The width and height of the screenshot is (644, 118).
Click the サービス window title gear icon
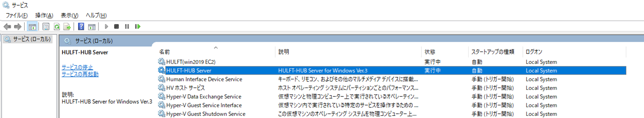point(6,5)
